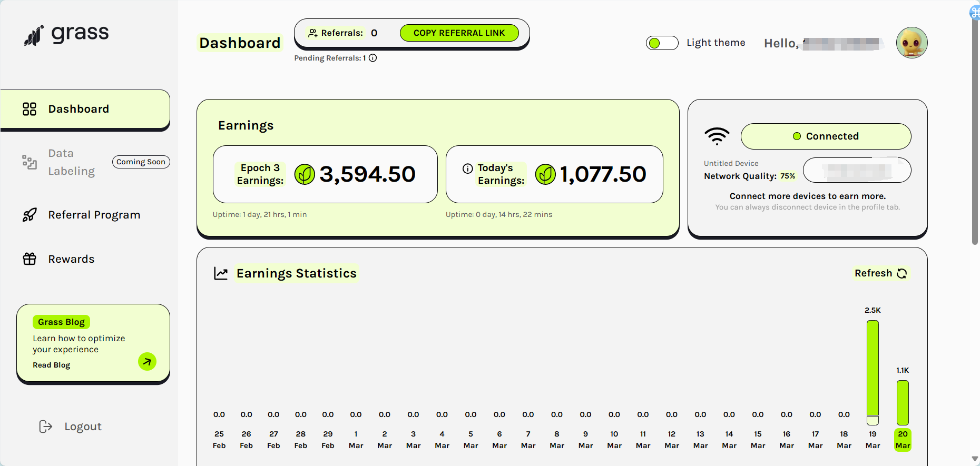This screenshot has height=466, width=980.
Task: Click the Referral Program rocket icon
Action: click(x=30, y=215)
